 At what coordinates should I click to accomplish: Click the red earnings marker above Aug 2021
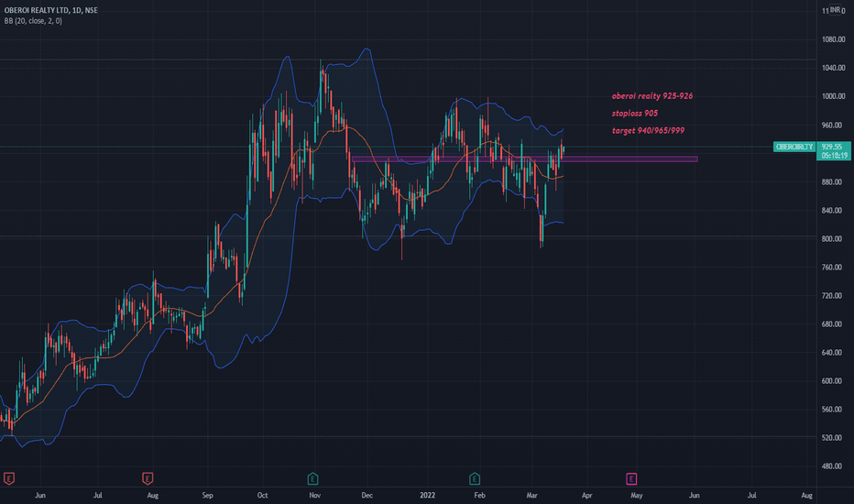click(148, 479)
